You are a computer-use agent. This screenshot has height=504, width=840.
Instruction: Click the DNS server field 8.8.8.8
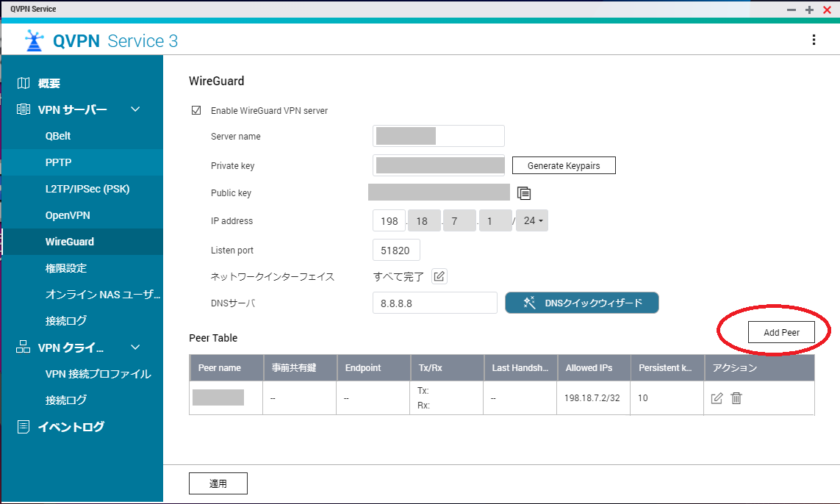435,303
